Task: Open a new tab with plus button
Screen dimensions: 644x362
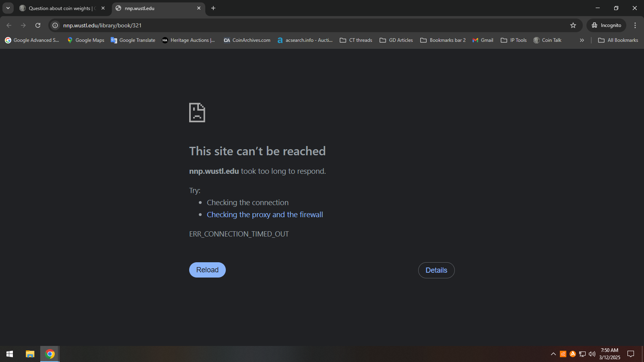Action: coord(213,8)
